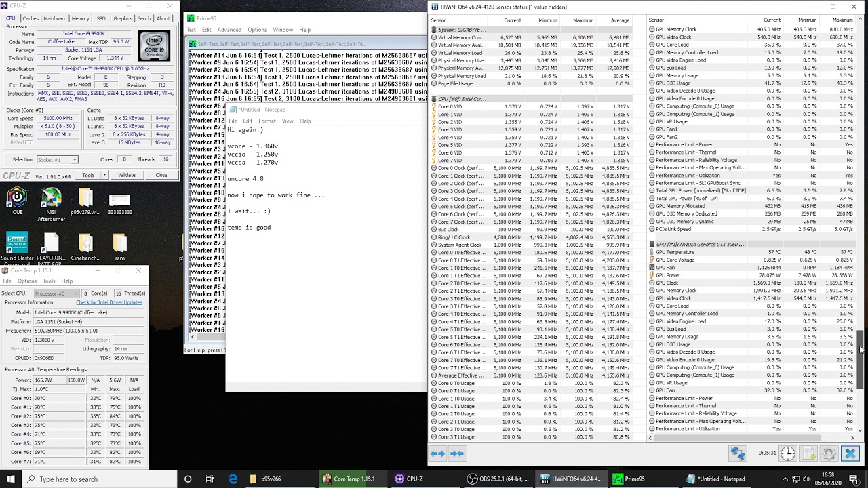Follow the Check for Intel Driver Updates link

coord(109,302)
